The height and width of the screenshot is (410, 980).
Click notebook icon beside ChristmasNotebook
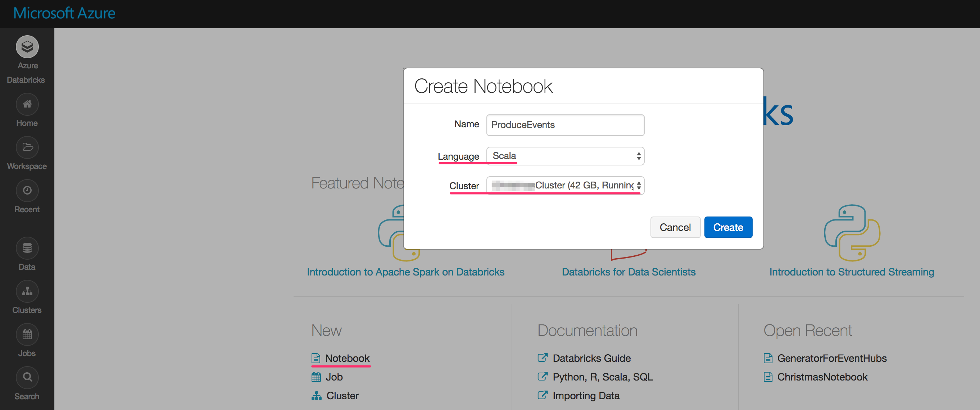[768, 377]
